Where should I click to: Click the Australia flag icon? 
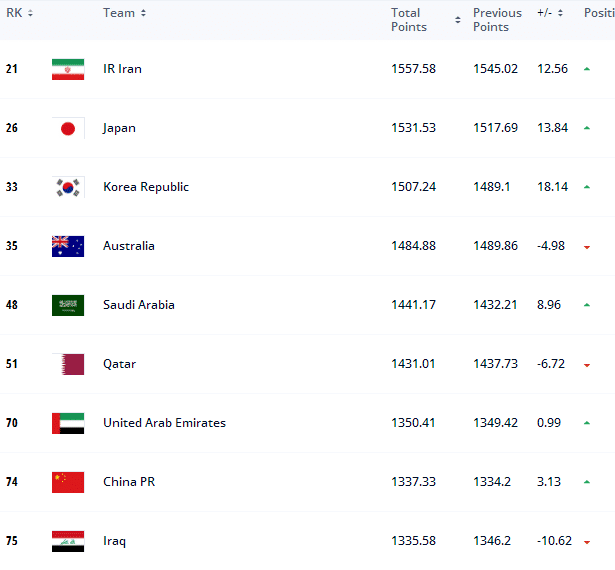click(68, 246)
